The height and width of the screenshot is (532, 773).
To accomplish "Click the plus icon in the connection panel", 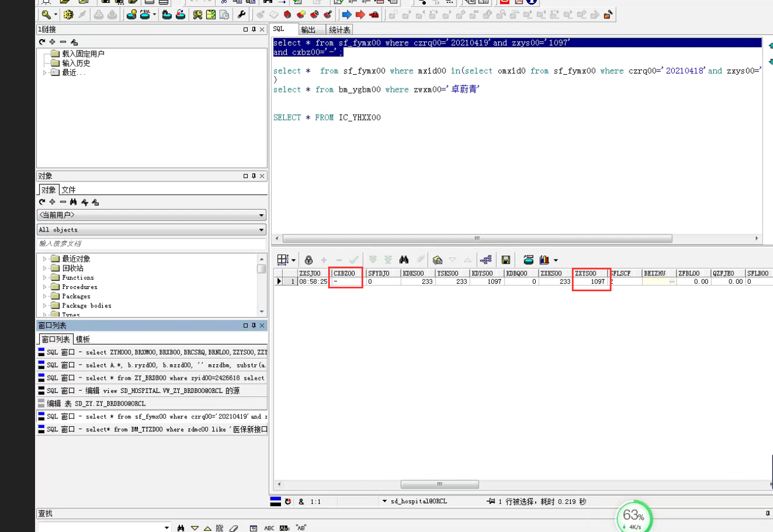I will [52, 42].
